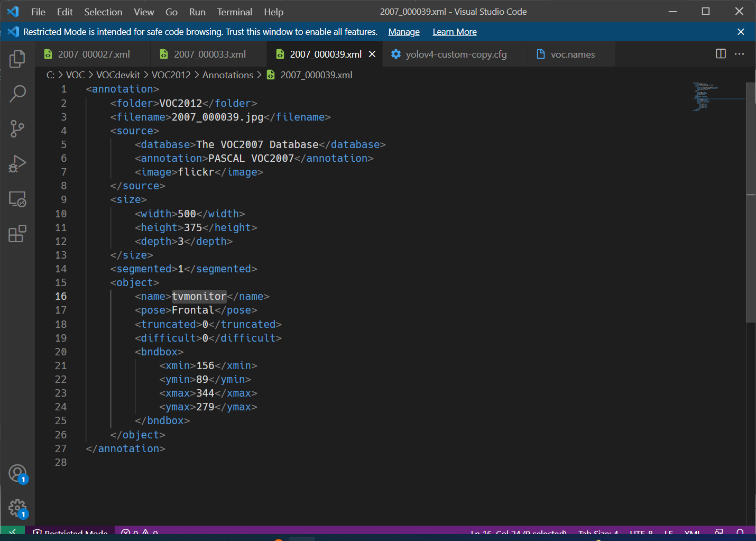
Task: Click the width value 500
Action: tap(187, 214)
